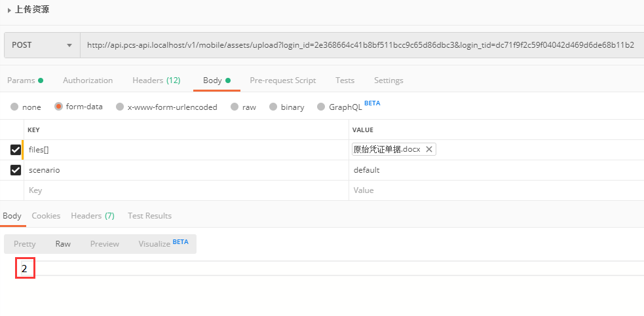
Task: Open the POST method dropdown
Action: click(41, 45)
